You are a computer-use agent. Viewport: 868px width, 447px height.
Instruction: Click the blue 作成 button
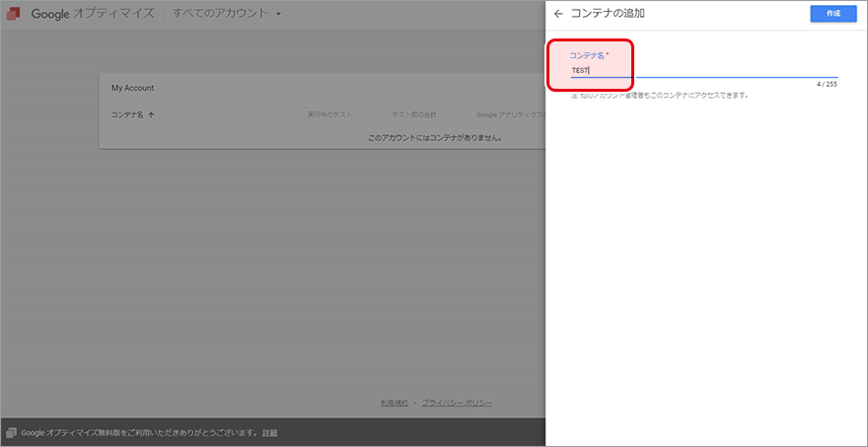click(x=833, y=14)
